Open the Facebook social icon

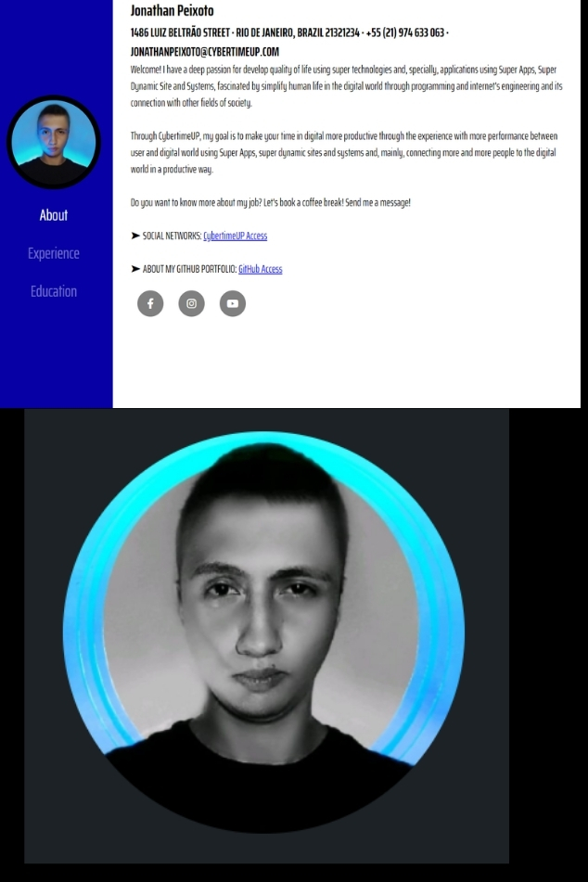150,304
